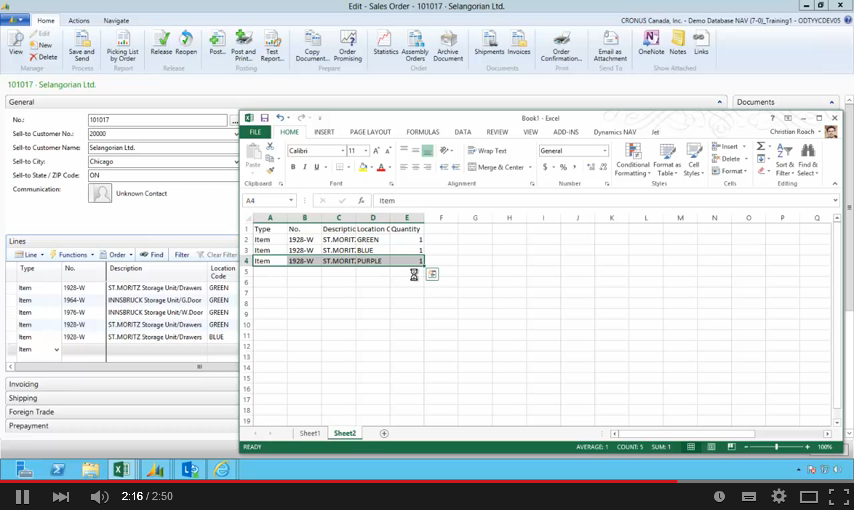Click Excel icon in Windows taskbar

click(x=121, y=469)
